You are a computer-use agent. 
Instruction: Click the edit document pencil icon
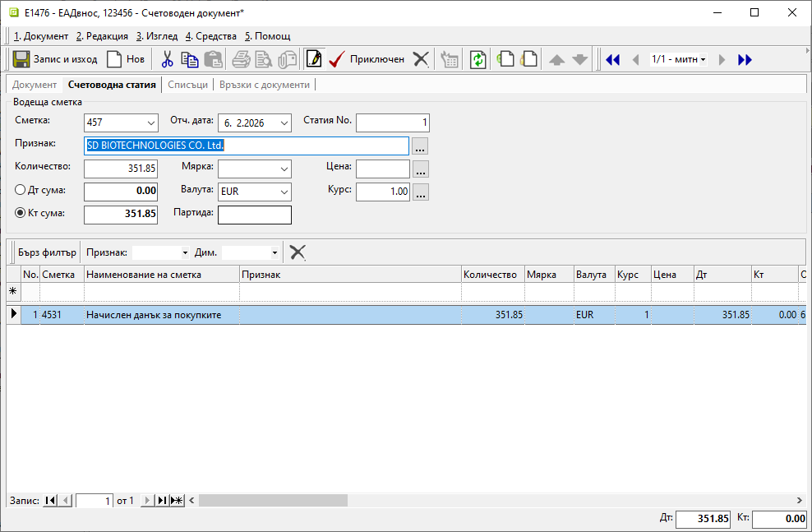(x=313, y=59)
